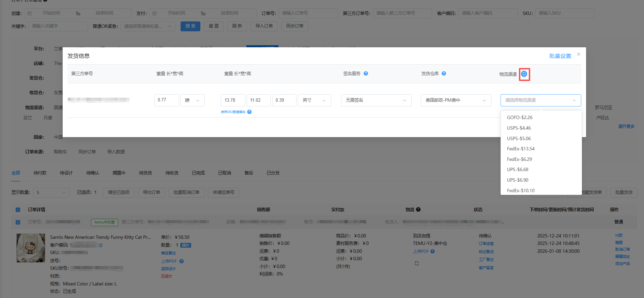Expand the 无需签名 signature service dropdown

tap(376, 100)
